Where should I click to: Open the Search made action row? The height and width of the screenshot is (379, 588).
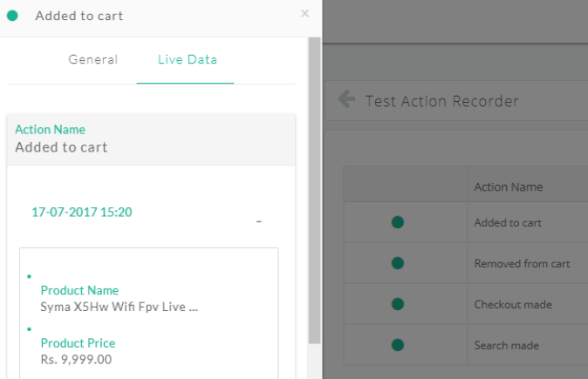[466, 345]
